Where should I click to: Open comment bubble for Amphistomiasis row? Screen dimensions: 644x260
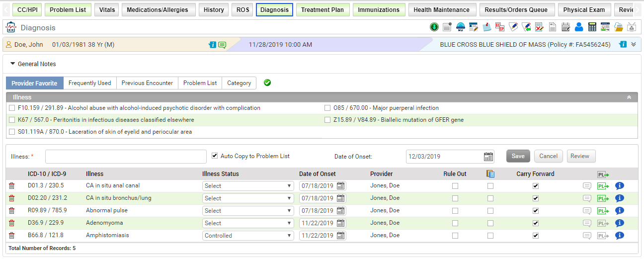(587, 236)
